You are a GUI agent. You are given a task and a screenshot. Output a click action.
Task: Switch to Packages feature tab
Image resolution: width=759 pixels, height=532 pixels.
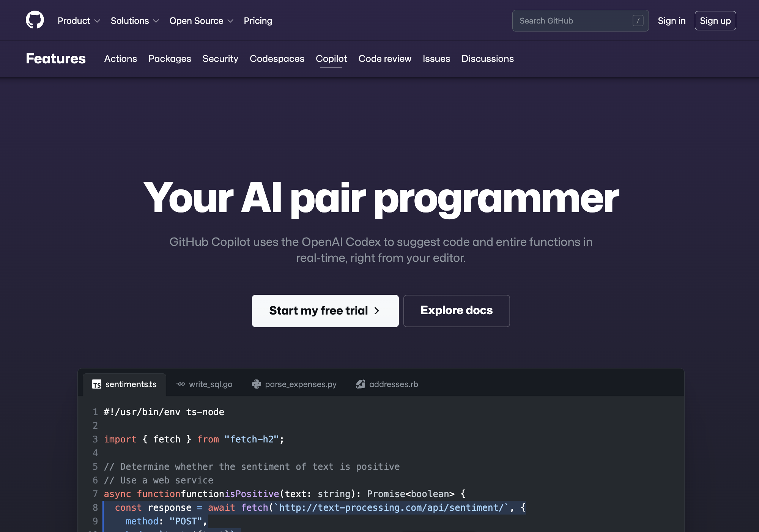coord(170,59)
